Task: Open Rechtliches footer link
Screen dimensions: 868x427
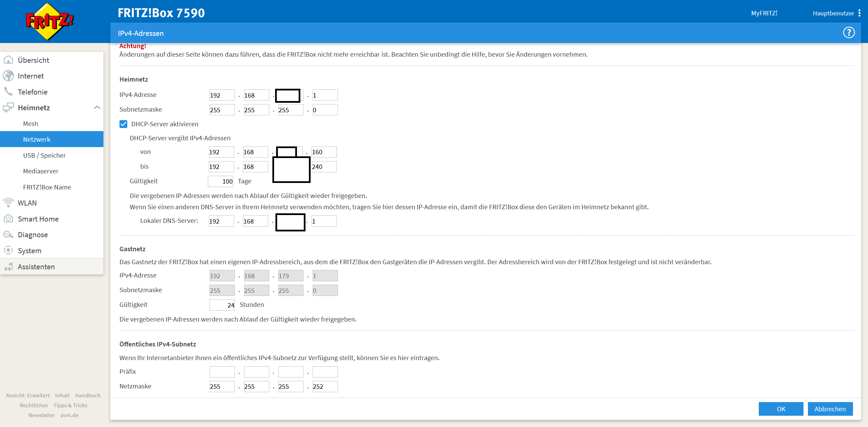Action: point(34,405)
